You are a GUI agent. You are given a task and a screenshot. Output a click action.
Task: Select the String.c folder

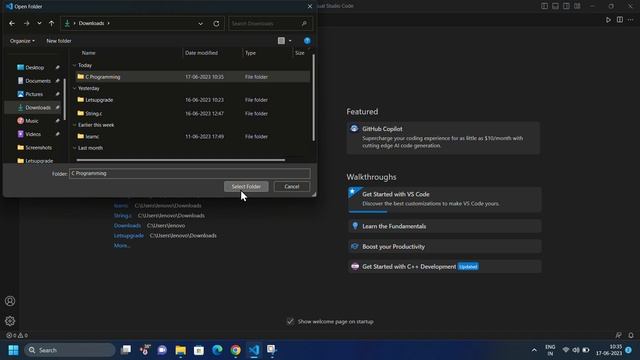pos(193,113)
